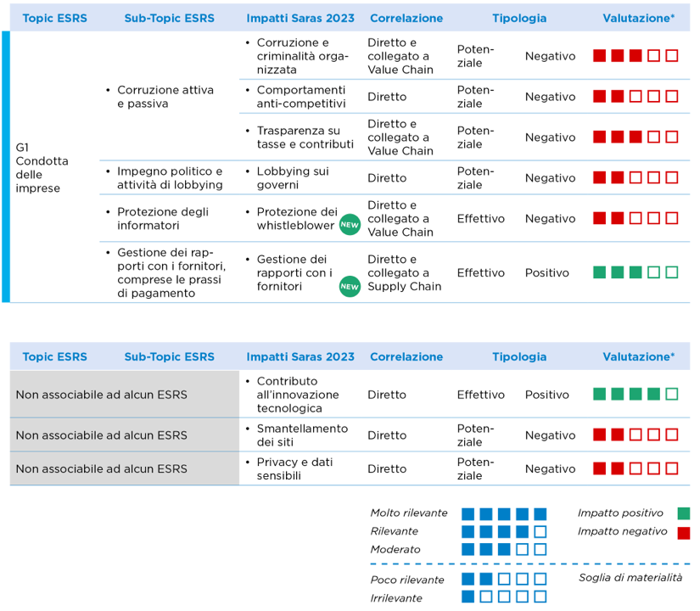700x611 pixels.
Task: Click the rating squares in the Privacy e dati sensibili row
Action: pyautogui.click(x=636, y=468)
